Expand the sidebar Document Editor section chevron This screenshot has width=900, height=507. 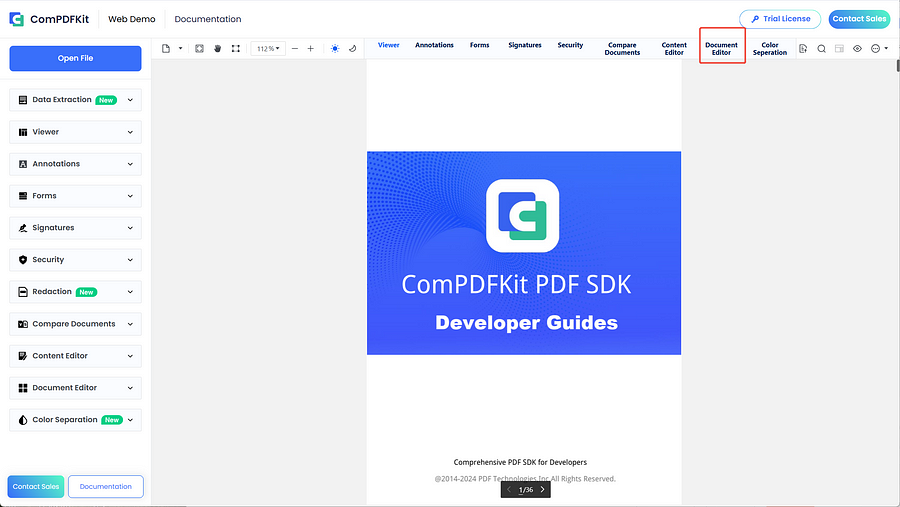click(x=130, y=388)
